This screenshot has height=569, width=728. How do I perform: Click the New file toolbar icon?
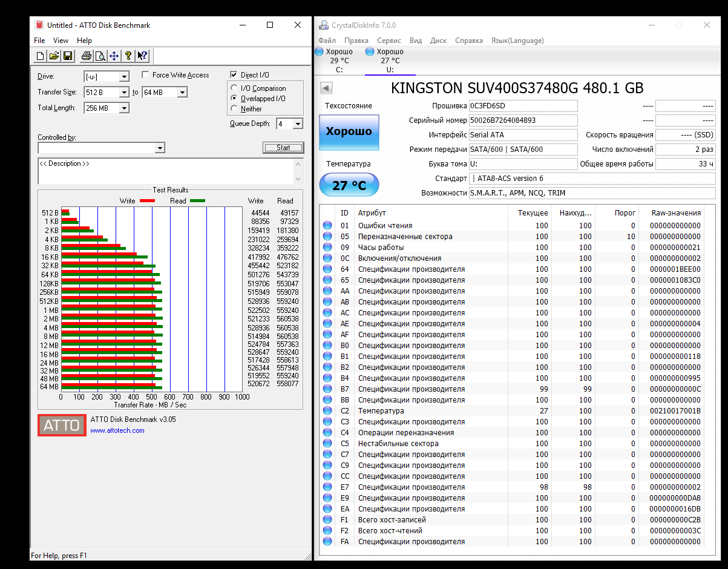click(40, 56)
